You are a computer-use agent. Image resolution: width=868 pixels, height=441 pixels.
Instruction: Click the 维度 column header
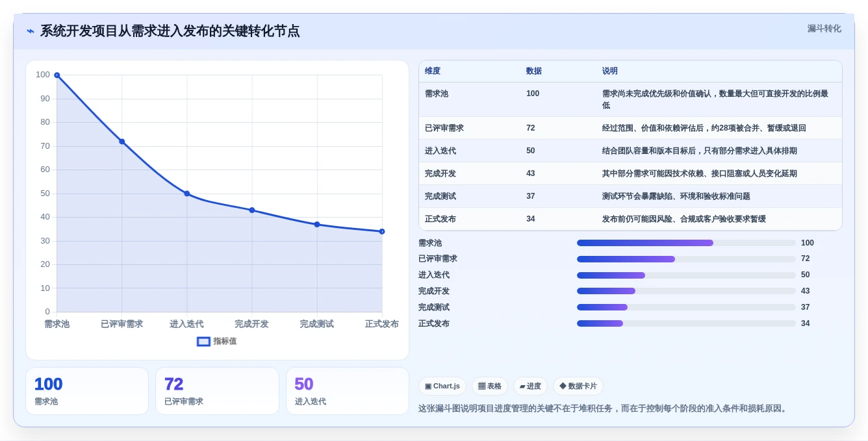coord(433,71)
